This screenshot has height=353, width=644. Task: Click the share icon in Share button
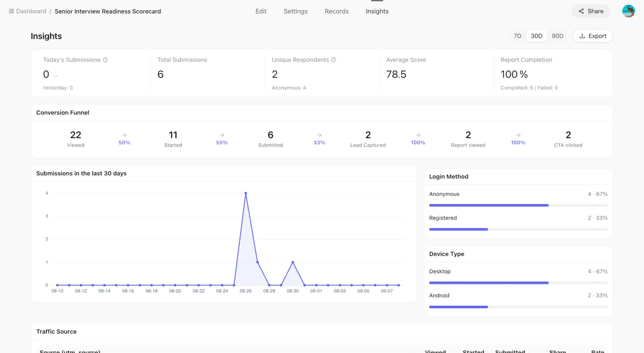pyautogui.click(x=581, y=11)
